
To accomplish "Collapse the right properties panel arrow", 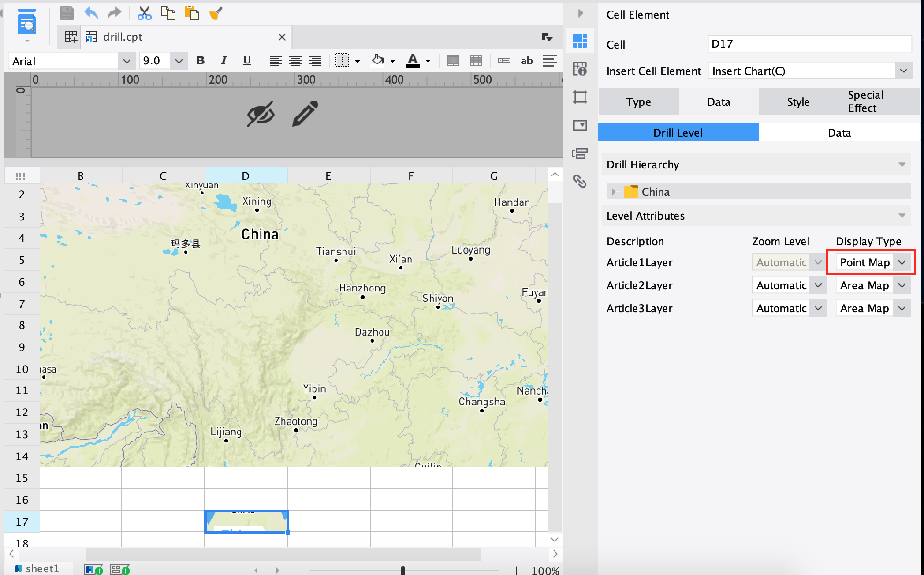I will [x=580, y=13].
